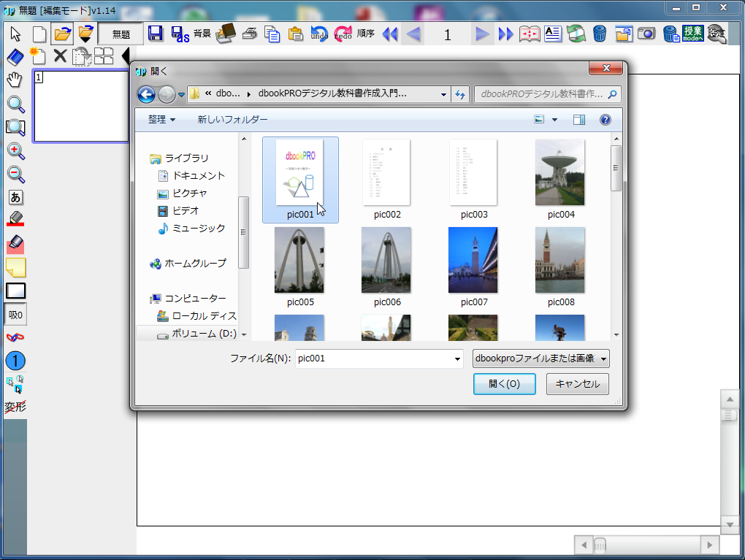
Task: Select the yellow sticky note tool
Action: pos(15,267)
